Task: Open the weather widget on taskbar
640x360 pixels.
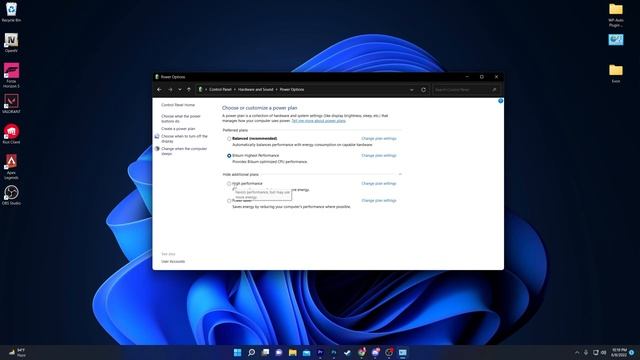Action: (18, 352)
